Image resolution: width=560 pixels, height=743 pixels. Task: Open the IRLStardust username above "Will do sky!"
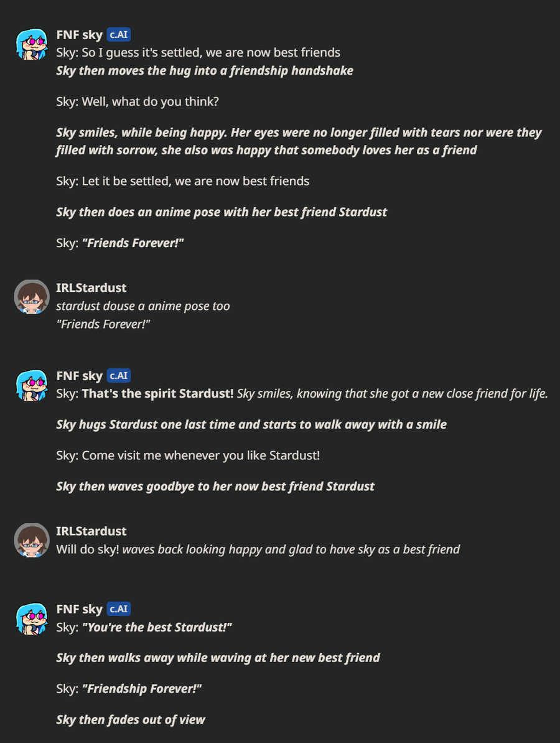(91, 531)
